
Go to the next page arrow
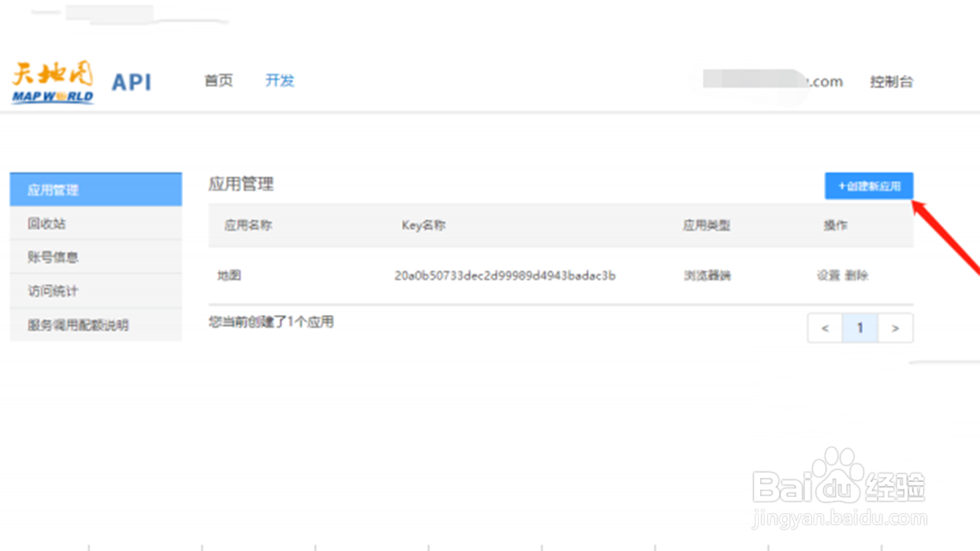pyautogui.click(x=895, y=328)
